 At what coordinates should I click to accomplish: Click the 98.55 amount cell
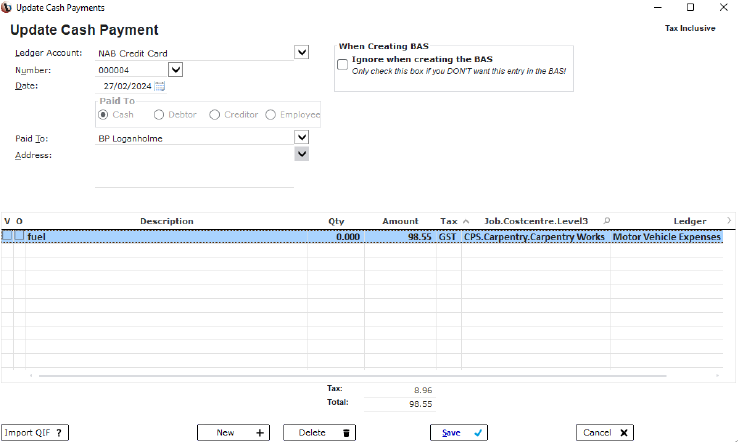click(401, 236)
